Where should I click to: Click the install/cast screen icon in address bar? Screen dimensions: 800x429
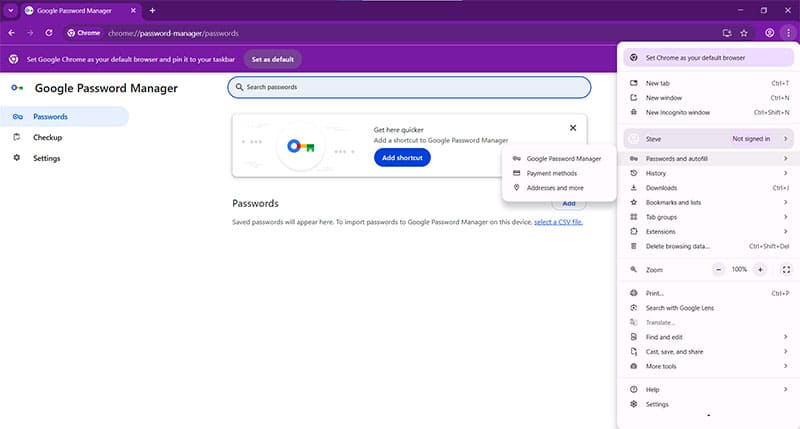click(x=727, y=33)
